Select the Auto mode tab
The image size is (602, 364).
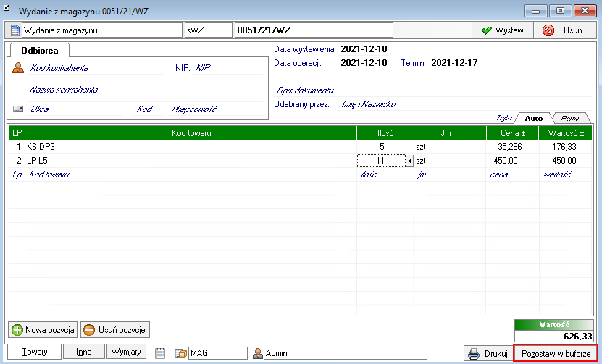pyautogui.click(x=534, y=118)
